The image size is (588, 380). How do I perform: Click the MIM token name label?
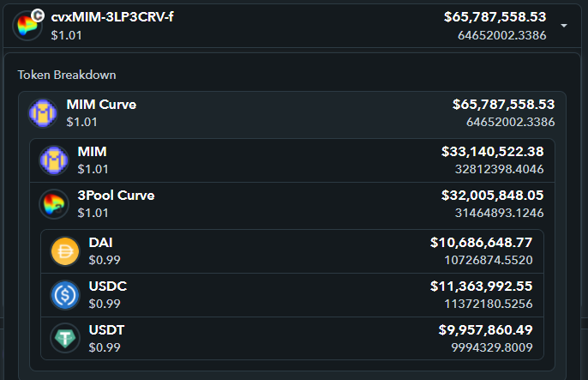[93, 152]
